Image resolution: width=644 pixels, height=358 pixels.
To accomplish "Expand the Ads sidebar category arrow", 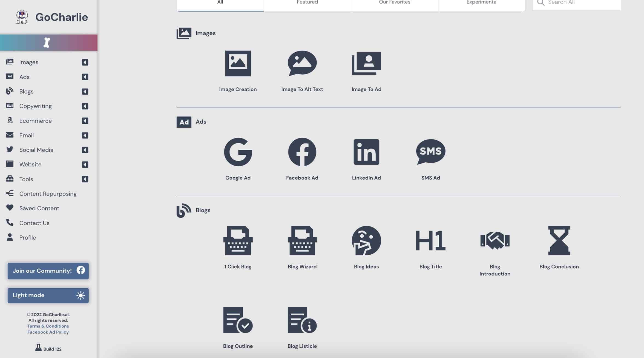I will click(x=85, y=77).
